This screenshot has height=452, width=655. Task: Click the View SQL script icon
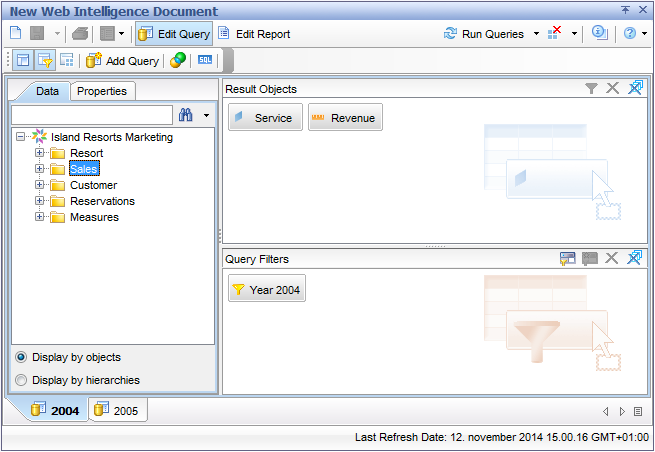coord(205,61)
